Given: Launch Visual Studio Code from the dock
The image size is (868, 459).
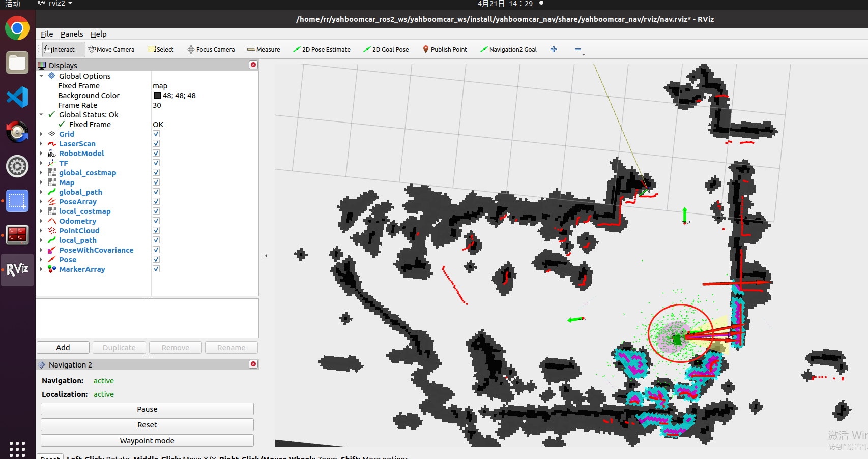Looking at the screenshot, I should [17, 97].
